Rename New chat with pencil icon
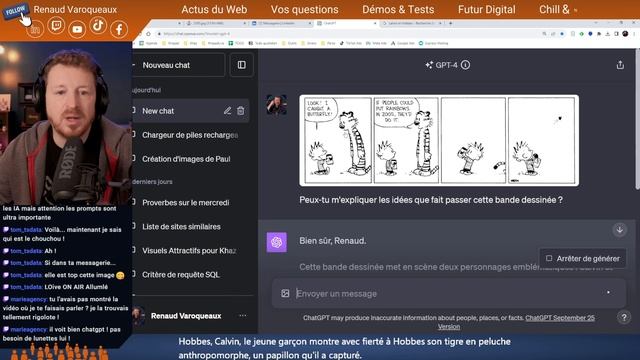This screenshot has height=360, width=640. pos(227,111)
